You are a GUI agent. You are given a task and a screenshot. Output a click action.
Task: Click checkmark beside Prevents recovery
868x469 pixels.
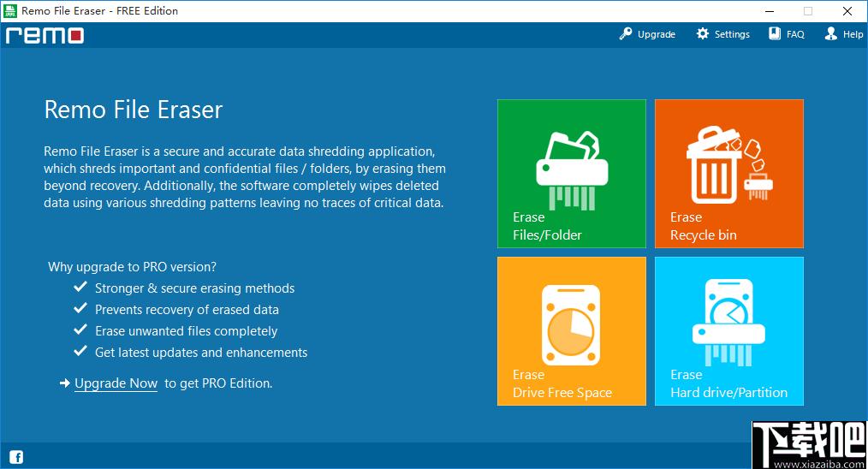click(x=80, y=308)
